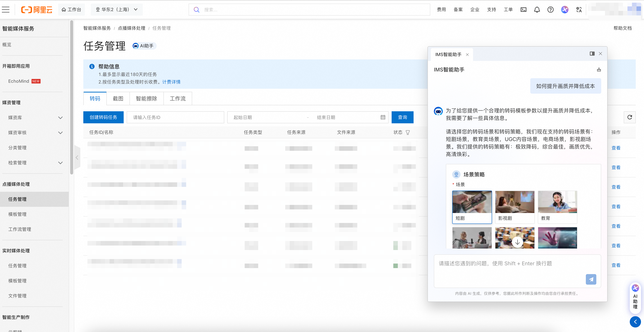Switch language with the translate icon
This screenshot has height=332, width=644.
point(579,10)
